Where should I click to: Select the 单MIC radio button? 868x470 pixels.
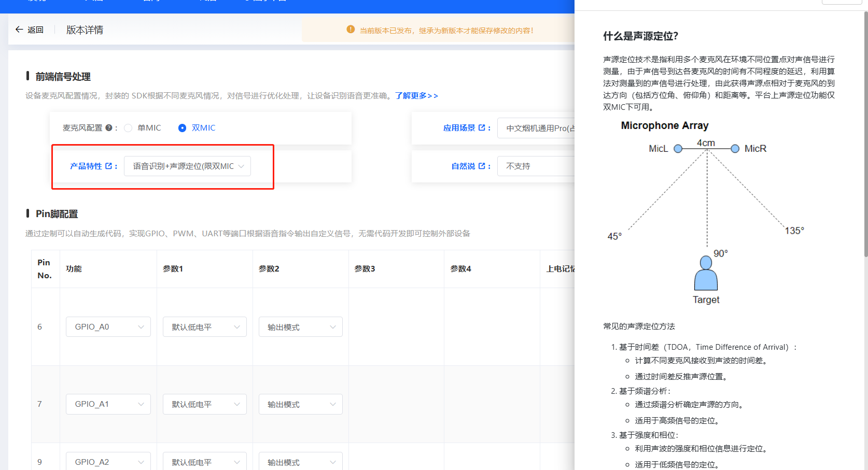128,127
